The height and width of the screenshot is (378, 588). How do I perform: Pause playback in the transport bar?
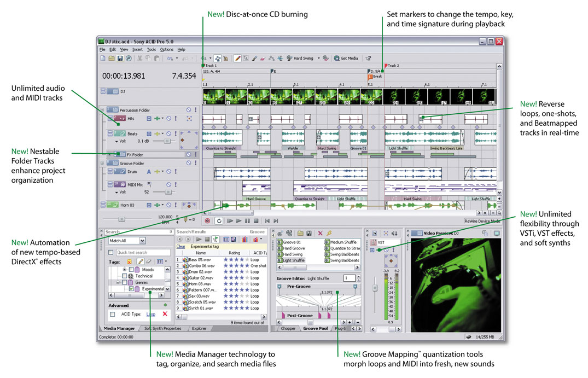coord(247,221)
